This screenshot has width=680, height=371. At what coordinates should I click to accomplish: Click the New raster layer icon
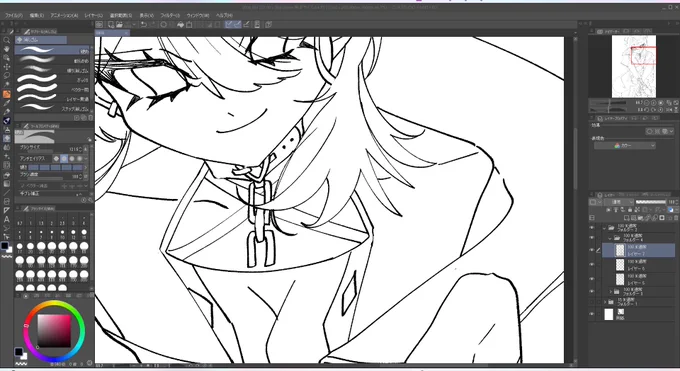coord(627,218)
